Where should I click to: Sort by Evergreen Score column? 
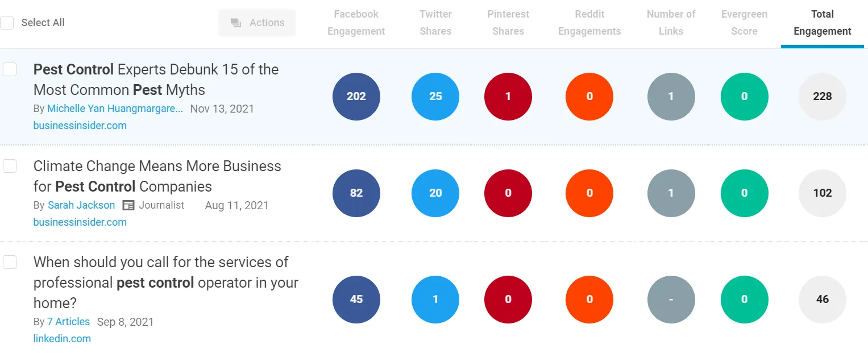(x=744, y=23)
